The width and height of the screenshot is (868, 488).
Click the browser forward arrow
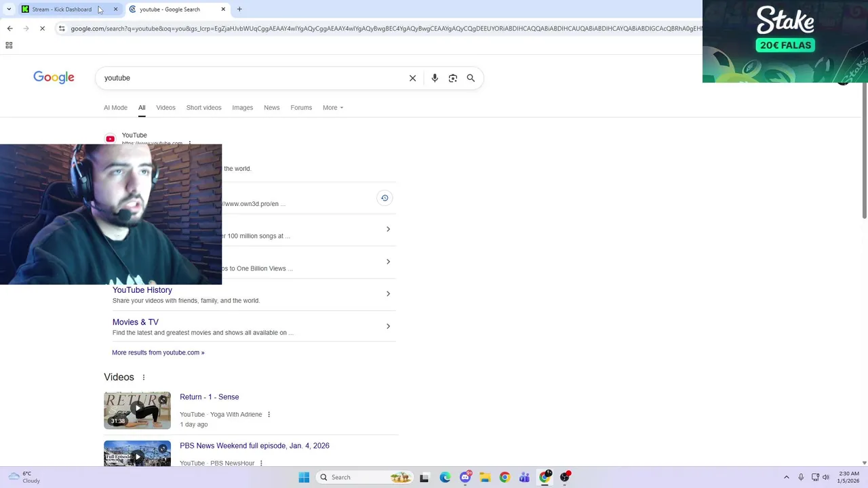26,28
